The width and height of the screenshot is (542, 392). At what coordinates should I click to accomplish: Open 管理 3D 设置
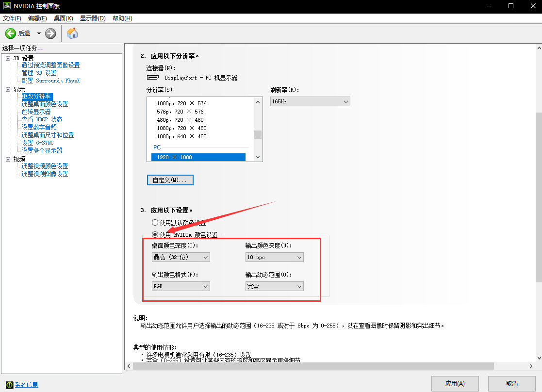39,73
